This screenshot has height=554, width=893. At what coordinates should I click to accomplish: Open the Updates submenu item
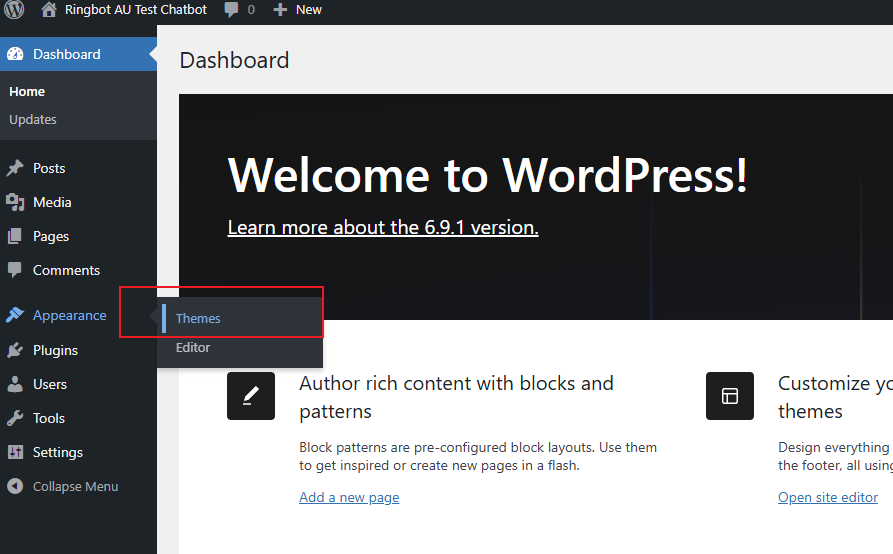pyautogui.click(x=32, y=120)
